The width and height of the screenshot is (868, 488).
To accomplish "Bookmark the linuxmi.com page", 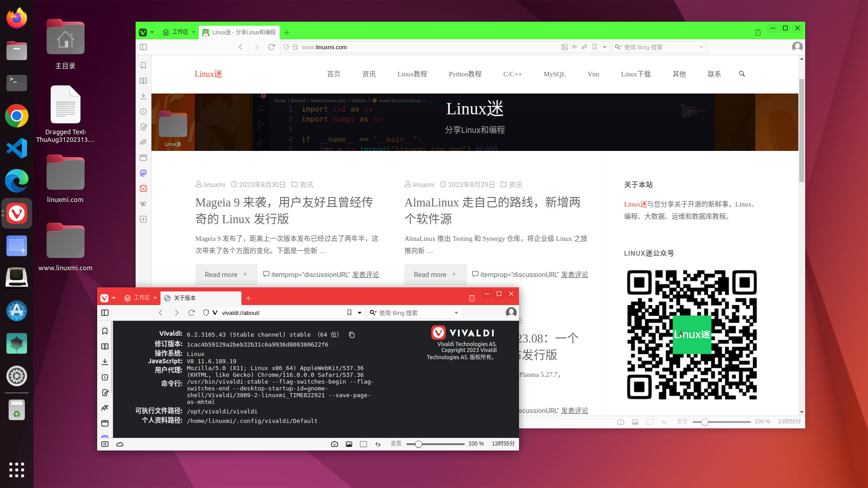I will pyautogui.click(x=594, y=47).
